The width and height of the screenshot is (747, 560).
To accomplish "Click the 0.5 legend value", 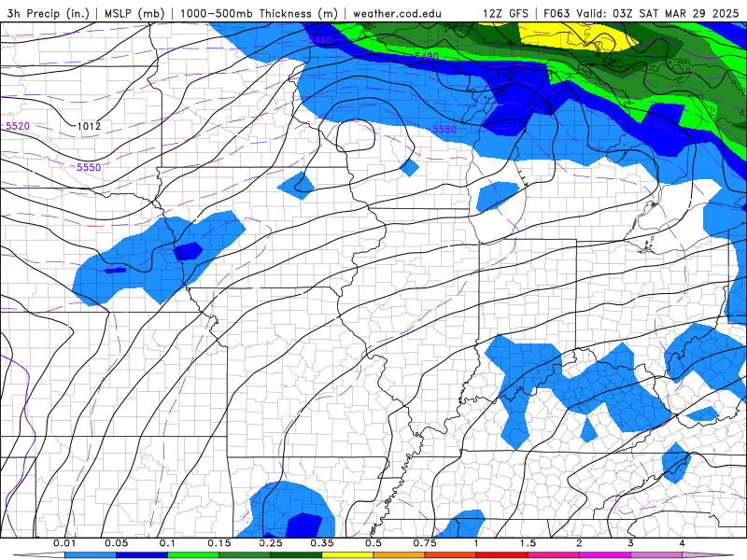I will pyautogui.click(x=373, y=543).
